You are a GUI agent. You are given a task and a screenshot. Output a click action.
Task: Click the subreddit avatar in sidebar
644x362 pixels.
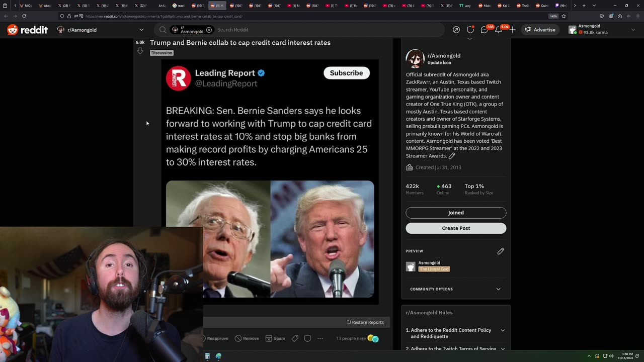point(415,59)
